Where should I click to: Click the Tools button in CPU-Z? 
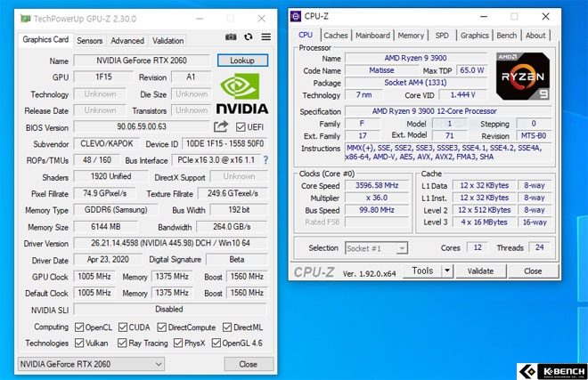(422, 271)
